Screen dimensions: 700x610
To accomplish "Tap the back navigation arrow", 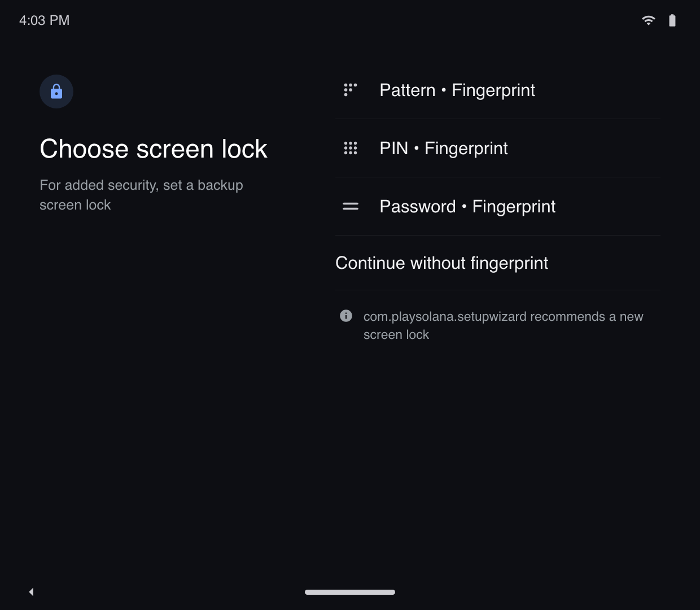I will tap(31, 592).
